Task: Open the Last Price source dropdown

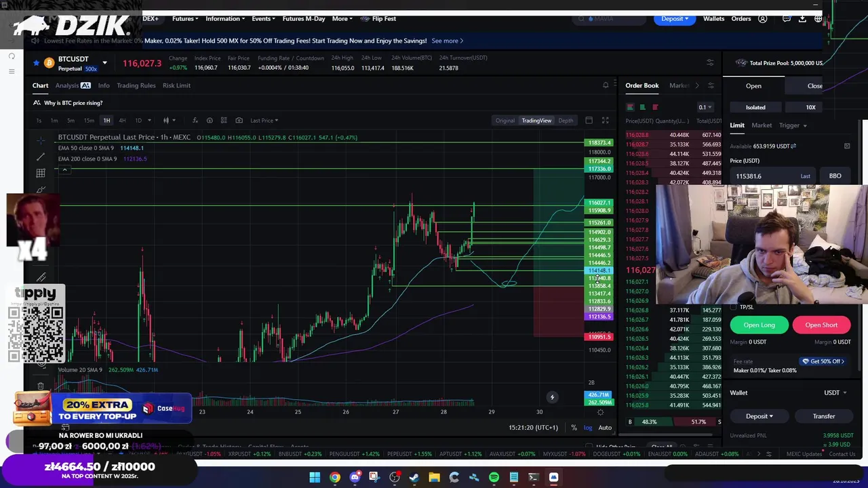Action: (x=264, y=121)
